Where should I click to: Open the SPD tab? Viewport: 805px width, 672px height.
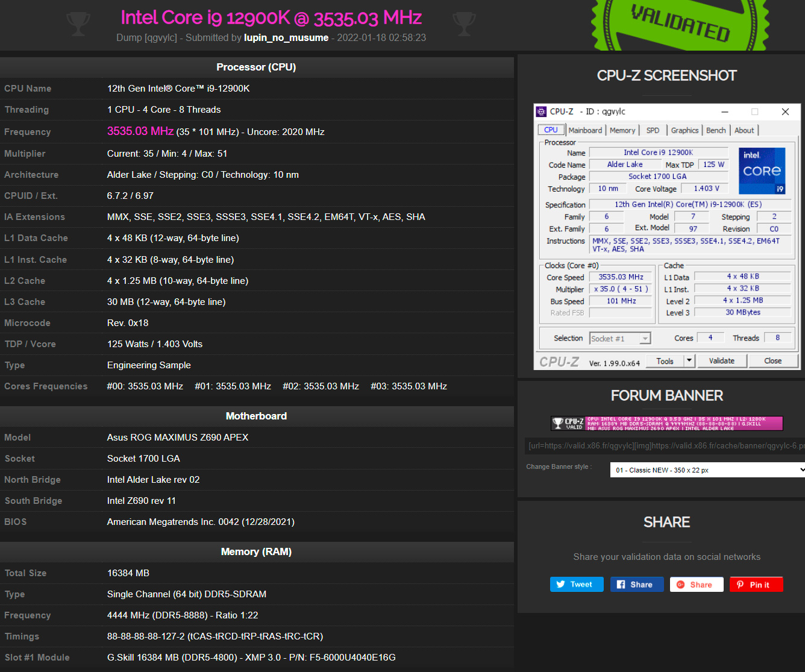tap(653, 130)
